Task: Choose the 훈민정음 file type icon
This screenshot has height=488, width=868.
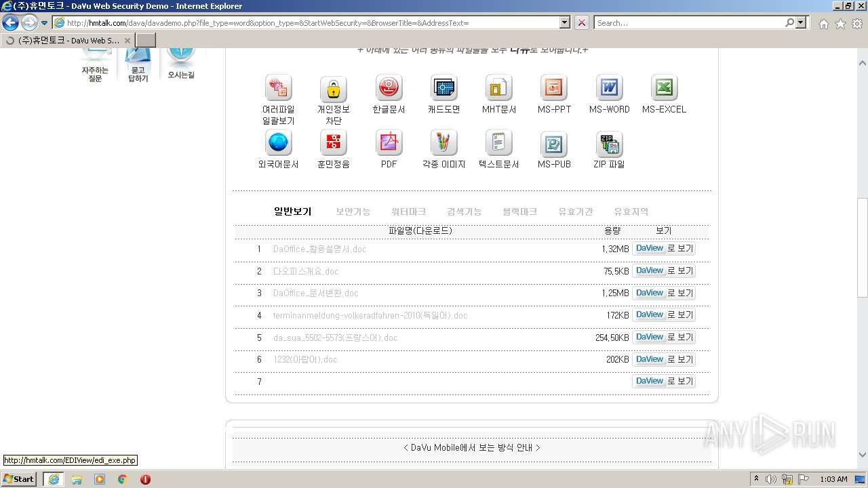Action: coord(333,143)
